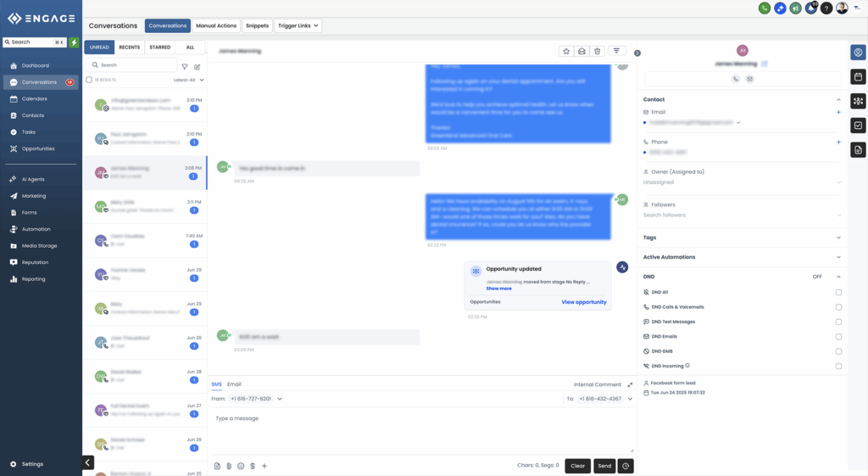Click the View opportunity link
Image resolution: width=868 pixels, height=476 pixels.
tap(584, 302)
